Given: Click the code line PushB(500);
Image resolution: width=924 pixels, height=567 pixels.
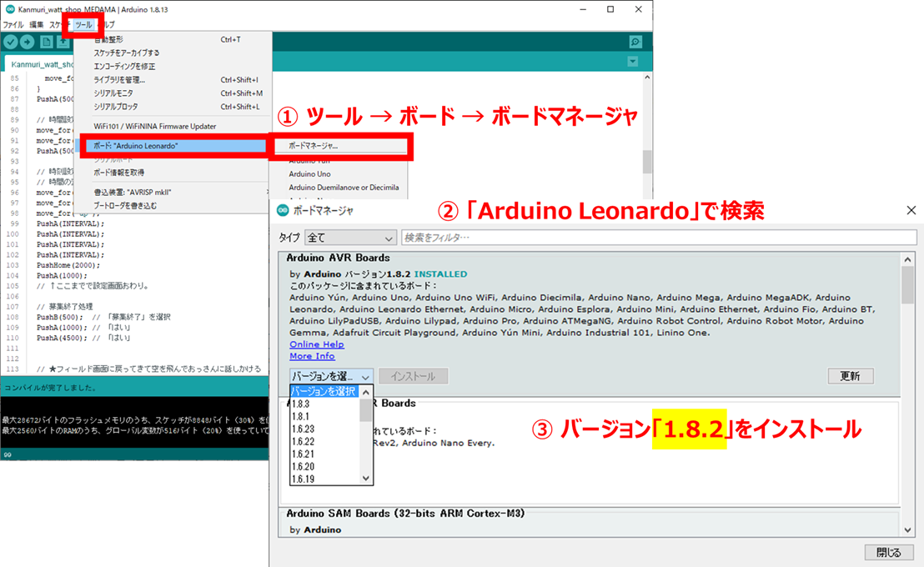Looking at the screenshot, I should pos(59,317).
